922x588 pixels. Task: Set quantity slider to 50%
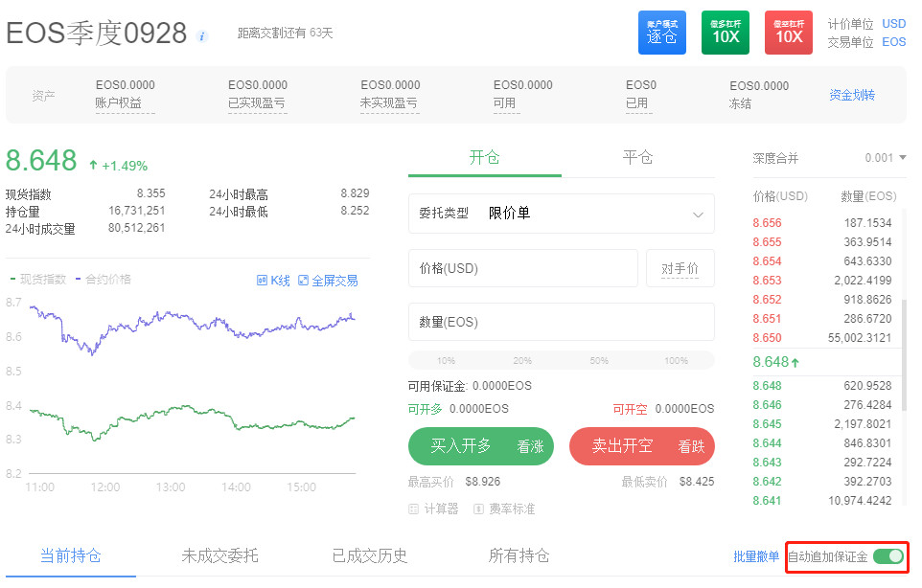[599, 361]
